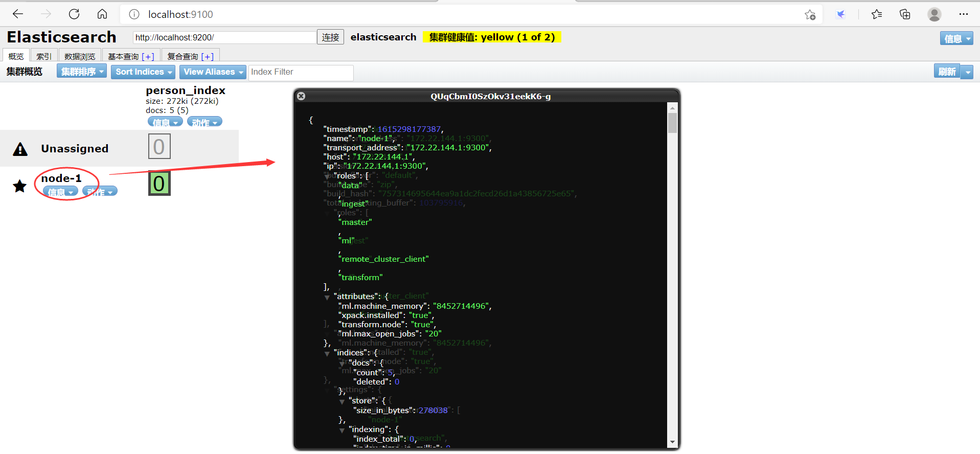Open the browser favorites star icon
The height and width of the screenshot is (454, 980).
tap(876, 14)
